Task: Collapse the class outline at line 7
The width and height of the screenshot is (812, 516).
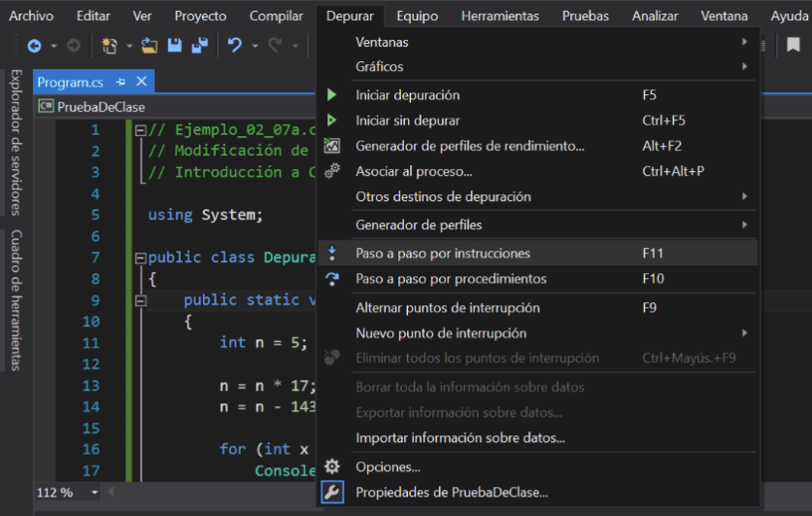Action: [140, 258]
